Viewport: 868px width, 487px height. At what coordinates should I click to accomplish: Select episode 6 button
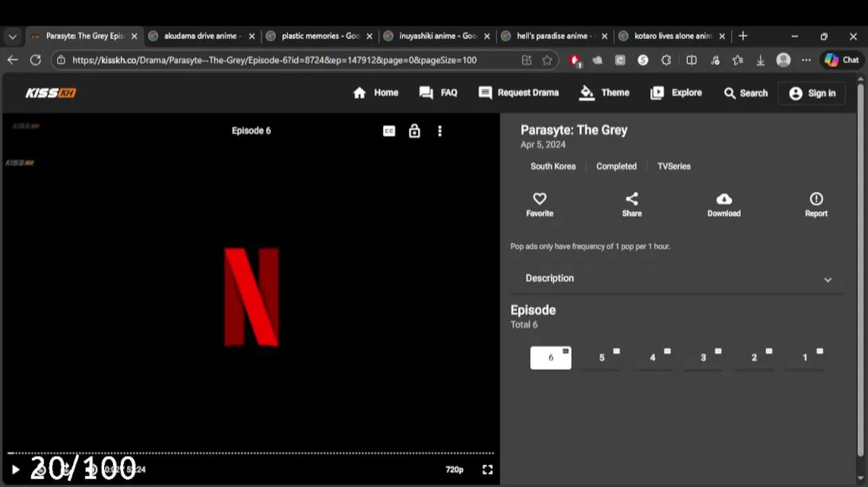pos(550,358)
